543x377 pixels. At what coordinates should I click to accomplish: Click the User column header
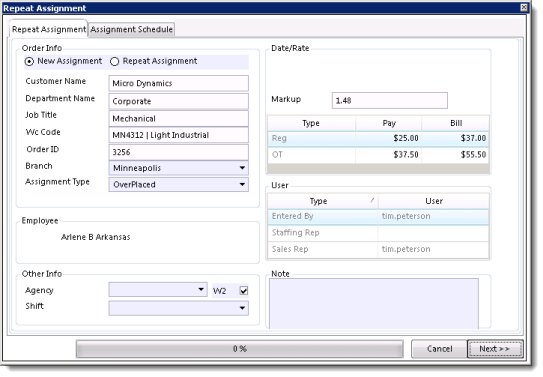434,201
